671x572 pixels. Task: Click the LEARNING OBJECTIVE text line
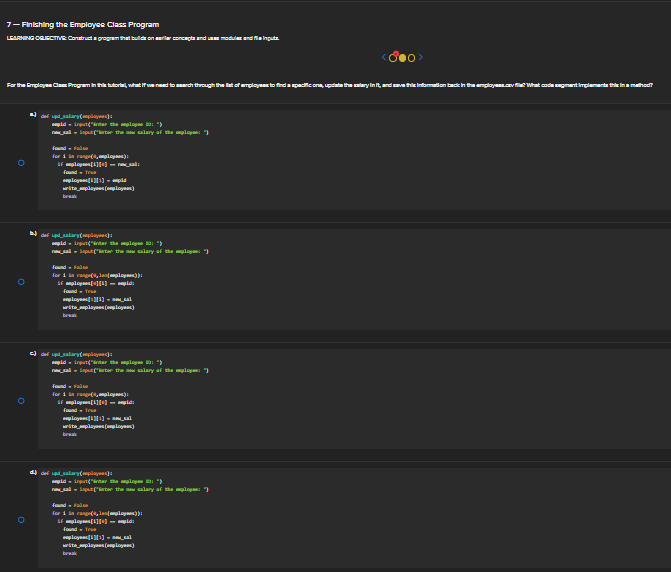(143, 39)
